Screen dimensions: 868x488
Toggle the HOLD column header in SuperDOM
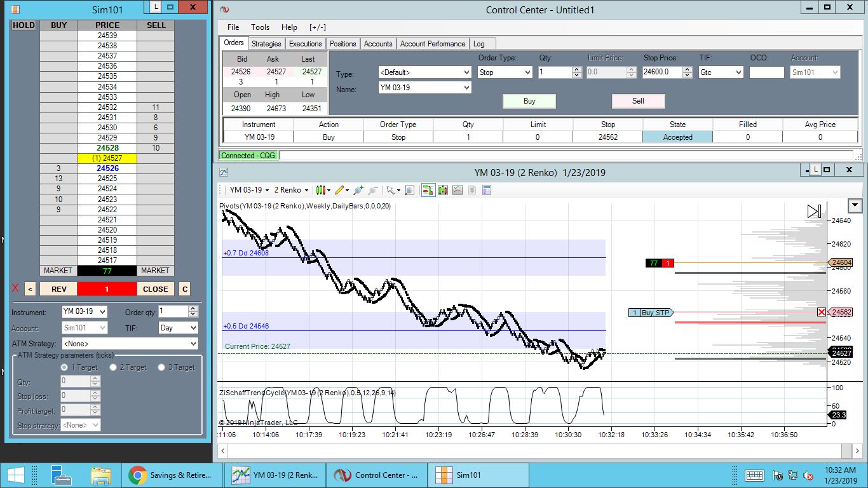coord(24,25)
